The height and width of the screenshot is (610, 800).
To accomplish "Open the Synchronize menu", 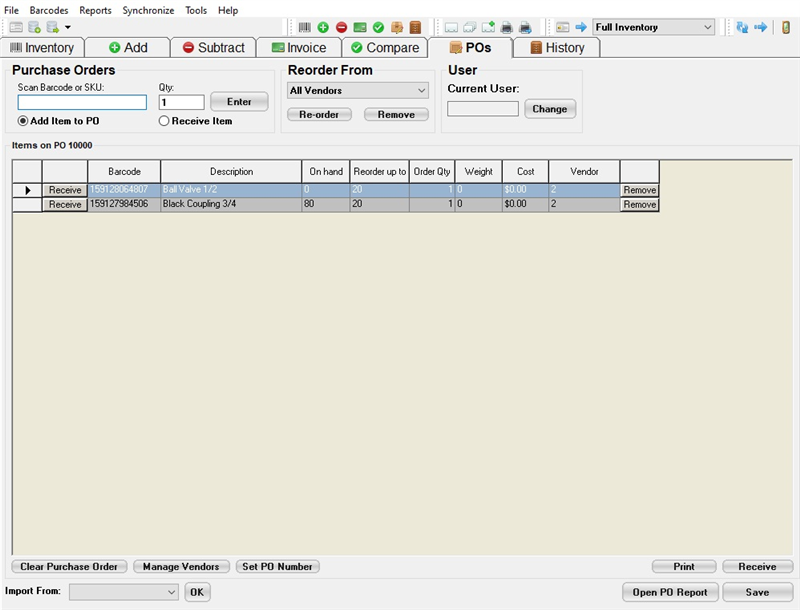I will pos(147,10).
